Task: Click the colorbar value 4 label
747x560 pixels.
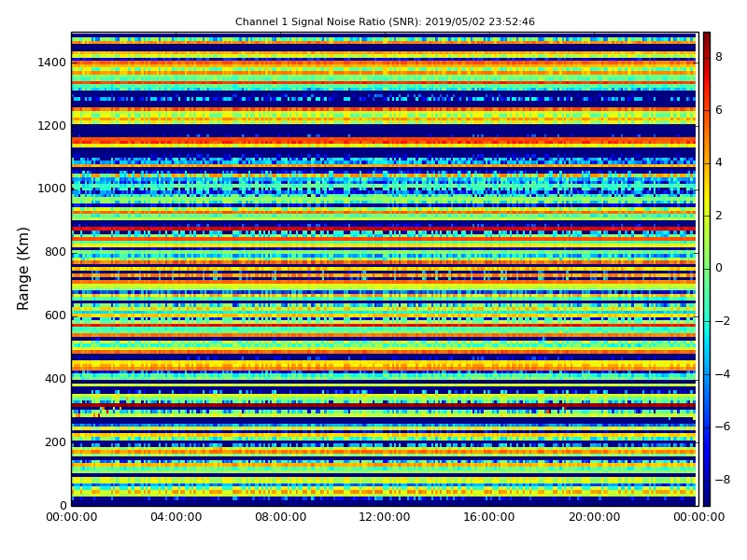Action: 719,162
